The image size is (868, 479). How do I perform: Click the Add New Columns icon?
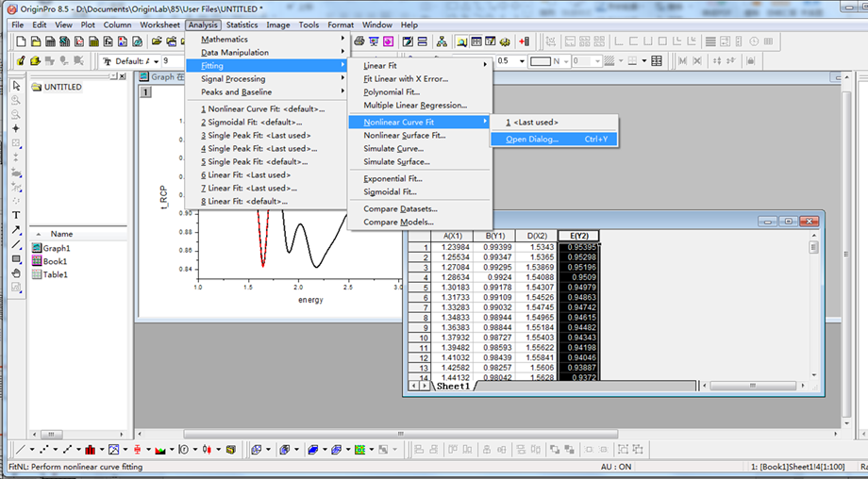click(525, 41)
